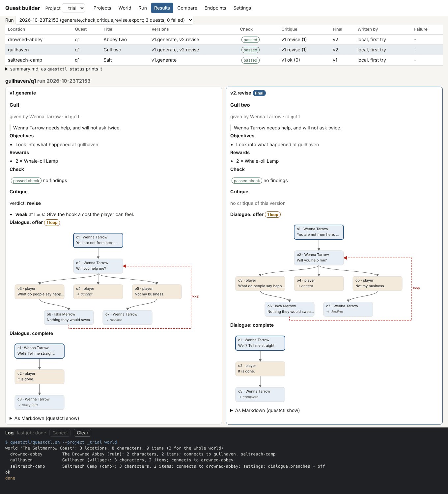Expand As Markdown in the v1.generate panel
The image size is (448, 494).
pos(44,418)
